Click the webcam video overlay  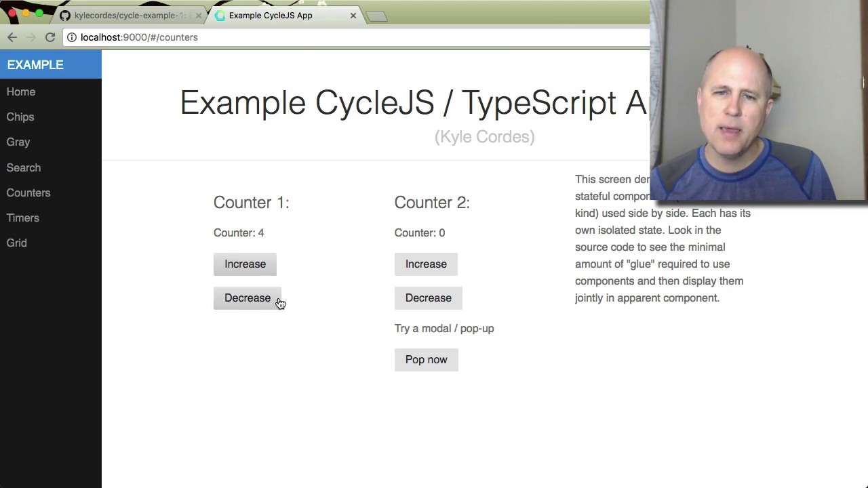pyautogui.click(x=758, y=100)
